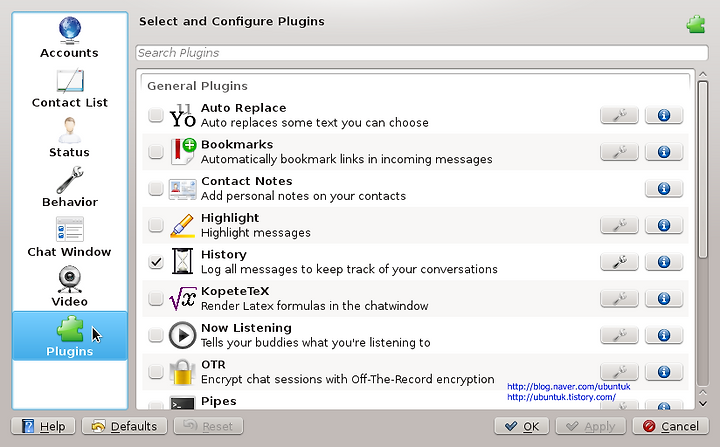This screenshot has width=720, height=447.
Task: Click the 'General Plugins' section header
Action: [x=197, y=86]
